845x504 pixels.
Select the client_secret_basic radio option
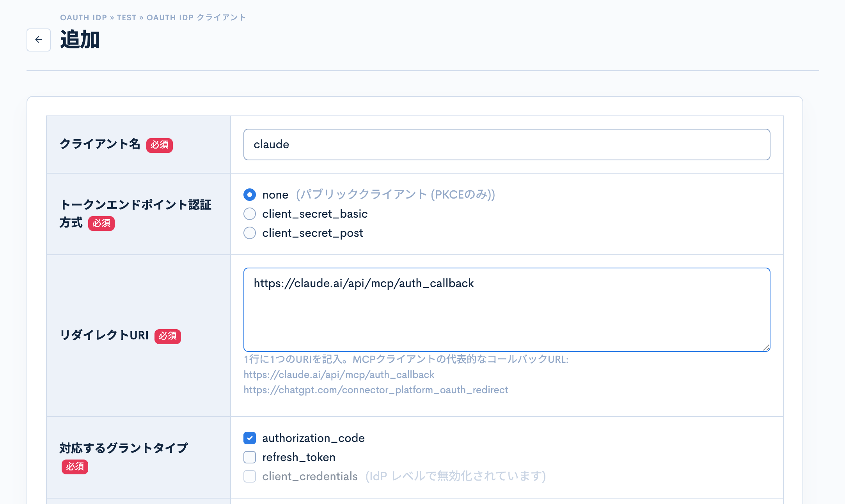(250, 214)
